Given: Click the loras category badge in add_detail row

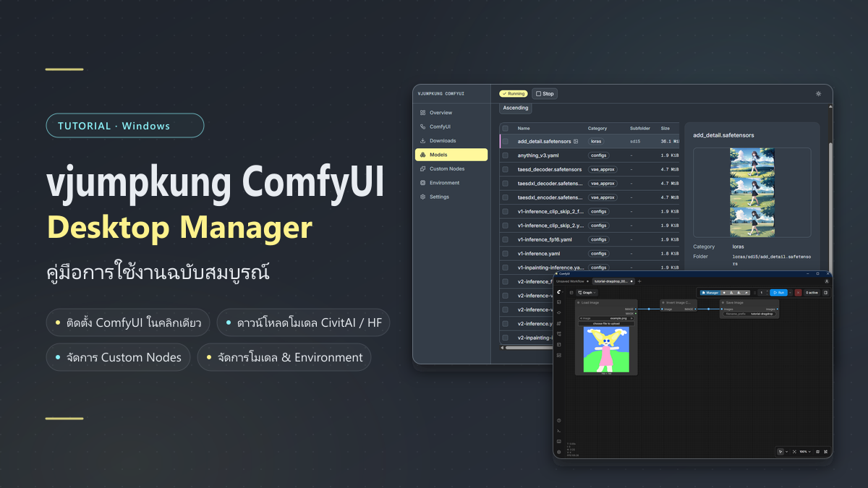Looking at the screenshot, I should coord(595,142).
